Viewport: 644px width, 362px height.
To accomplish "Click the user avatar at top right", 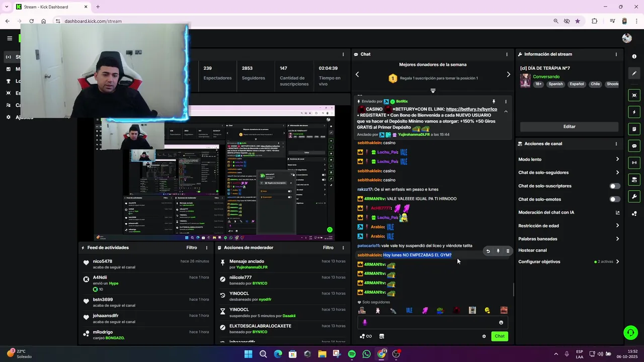I will pyautogui.click(x=627, y=38).
